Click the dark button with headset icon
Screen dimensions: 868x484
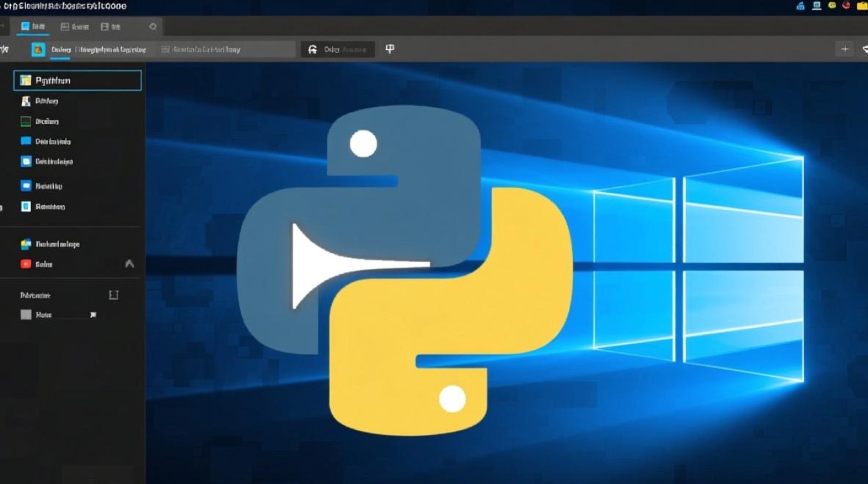coord(337,50)
